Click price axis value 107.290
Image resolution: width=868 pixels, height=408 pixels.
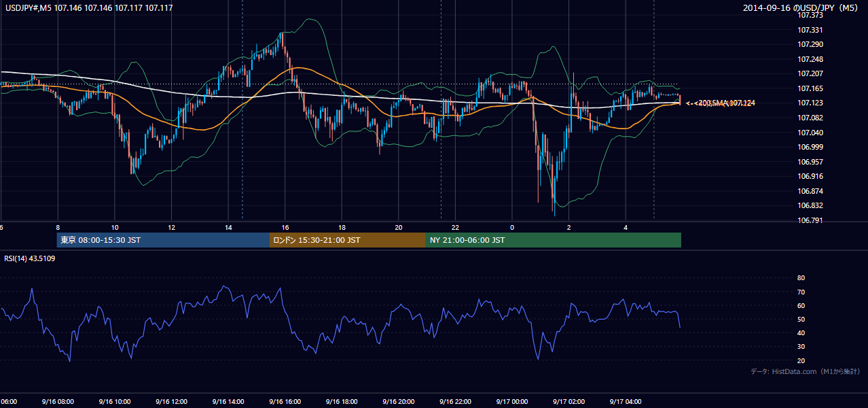(810, 44)
